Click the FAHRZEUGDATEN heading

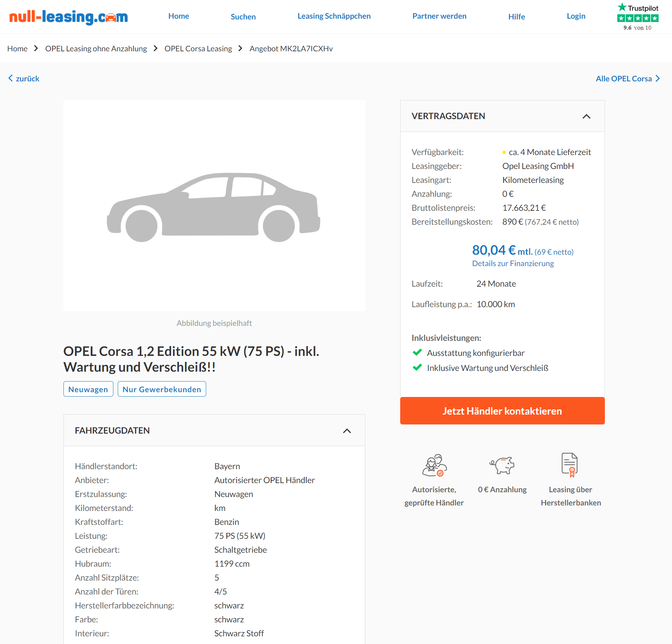[x=112, y=431]
